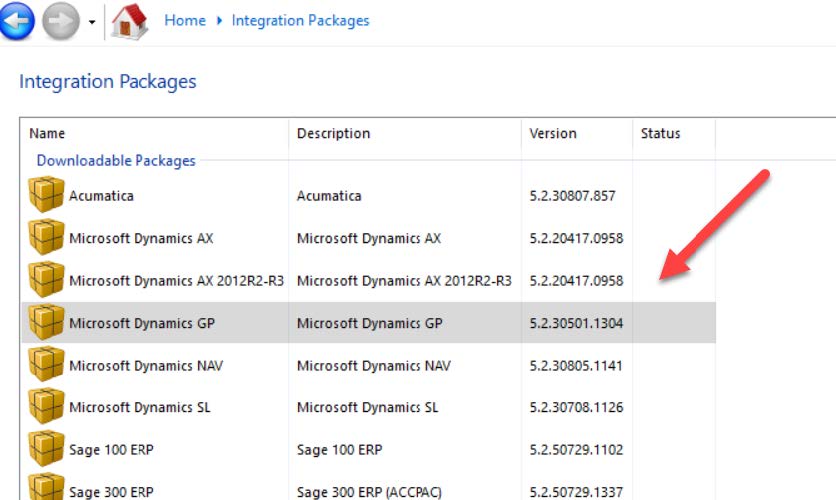
Task: Open Integration Packages breadcrumb link
Action: pos(300,20)
